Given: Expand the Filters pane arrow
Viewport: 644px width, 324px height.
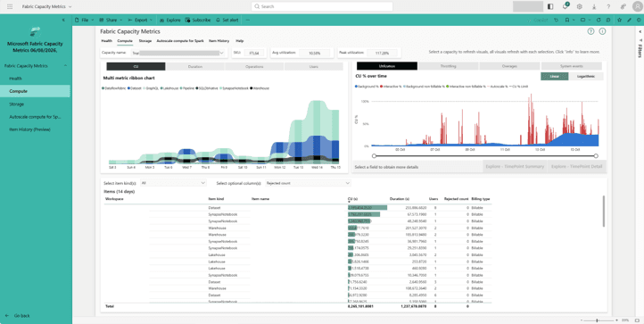Looking at the screenshot, I should click(640, 31).
